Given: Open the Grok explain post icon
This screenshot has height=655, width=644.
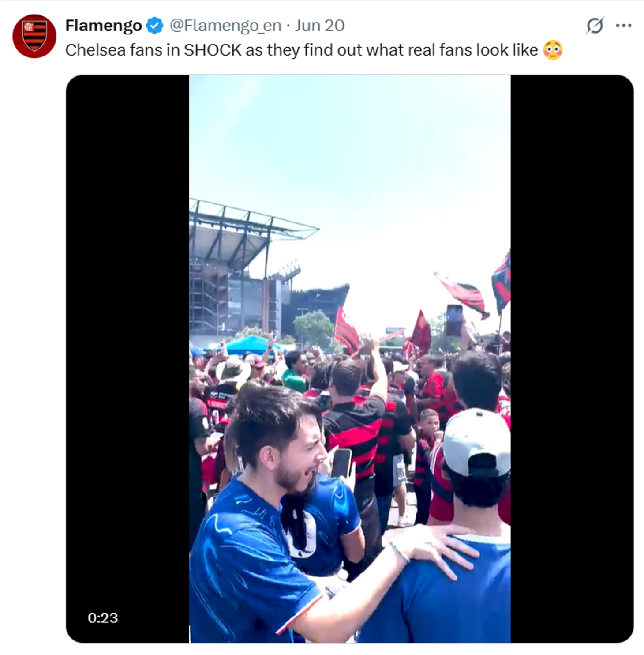Looking at the screenshot, I should click(x=595, y=26).
